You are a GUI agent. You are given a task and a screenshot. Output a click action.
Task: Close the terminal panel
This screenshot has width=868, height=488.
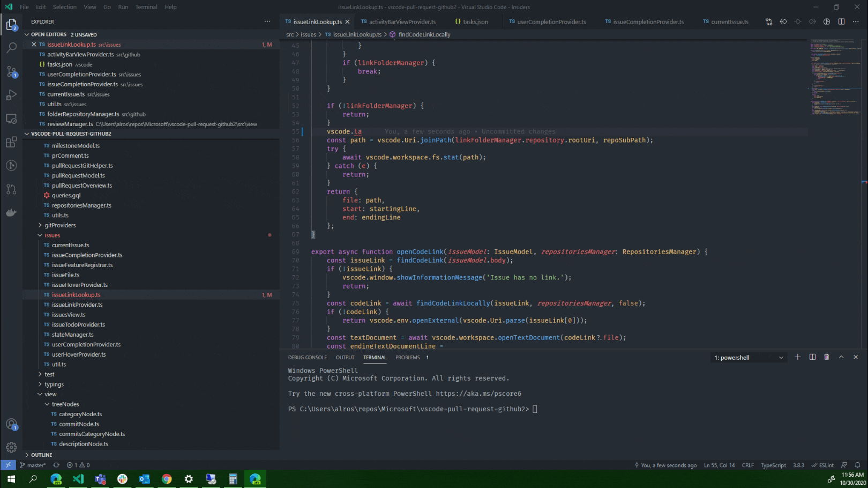coord(856,357)
